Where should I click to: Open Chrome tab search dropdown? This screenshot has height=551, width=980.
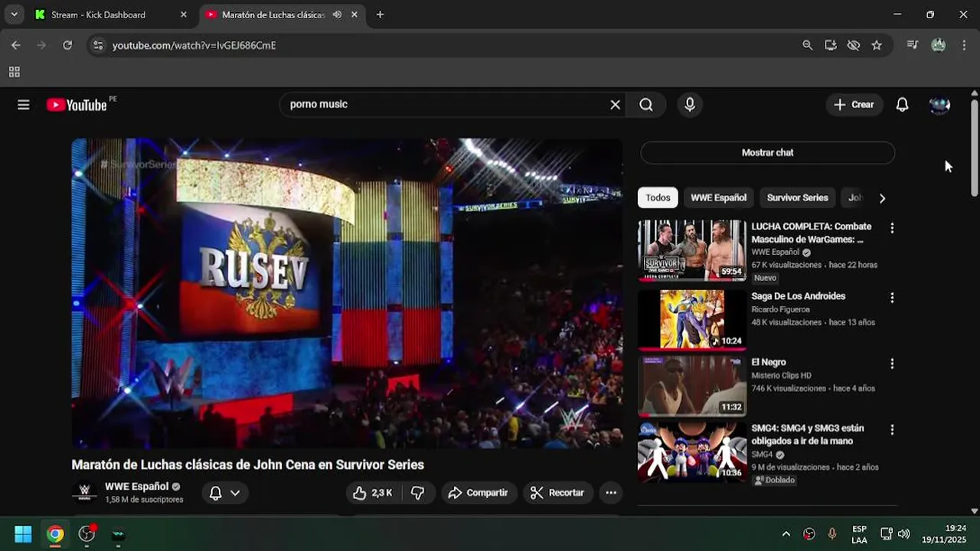tap(14, 15)
